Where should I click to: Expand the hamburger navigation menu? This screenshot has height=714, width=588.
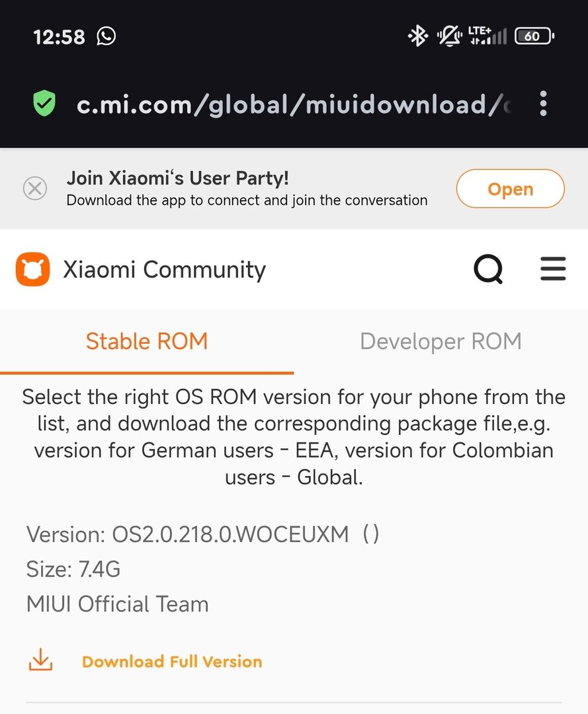[553, 269]
